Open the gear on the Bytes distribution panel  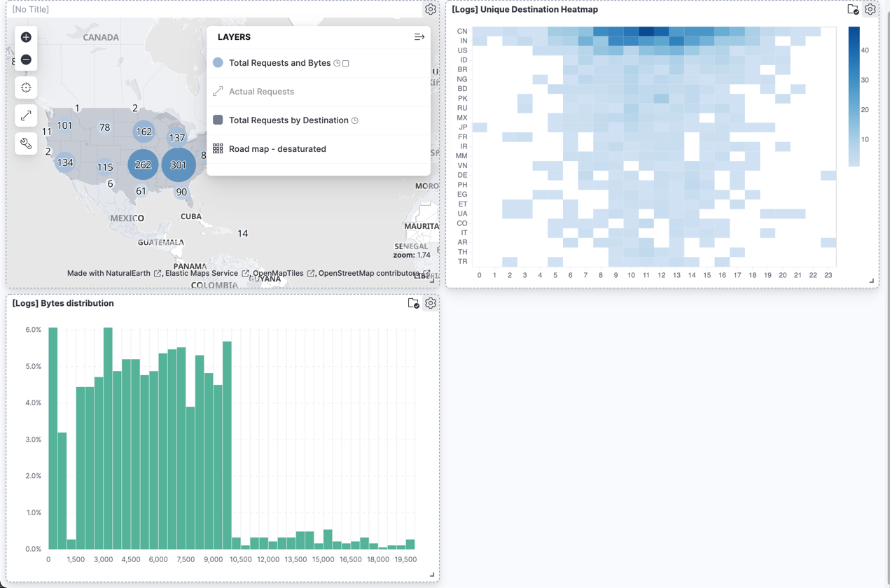[431, 302]
